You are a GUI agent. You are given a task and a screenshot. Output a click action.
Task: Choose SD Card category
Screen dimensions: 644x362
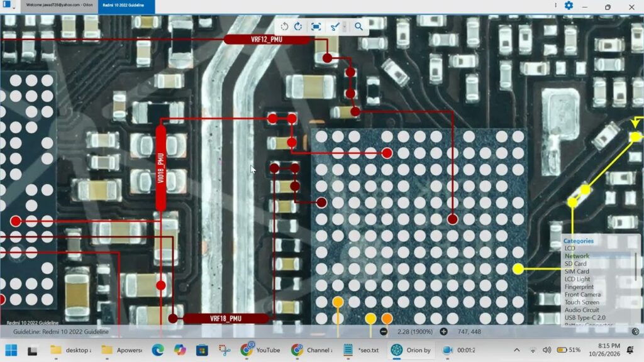(x=575, y=264)
